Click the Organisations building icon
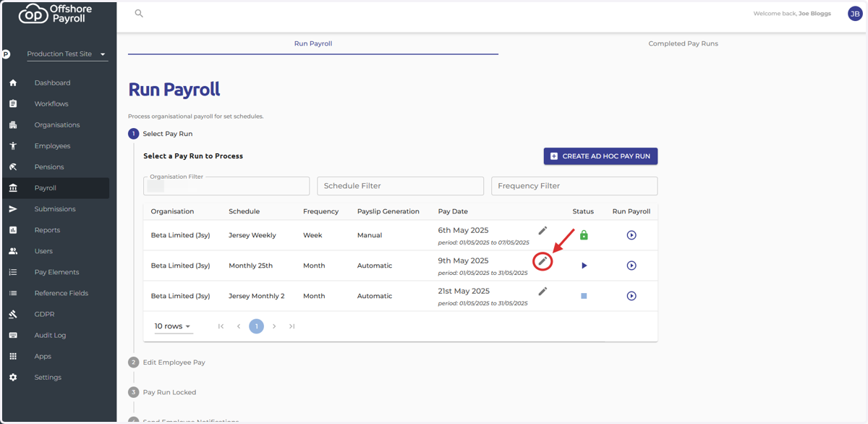This screenshot has width=868, height=424. click(x=13, y=124)
